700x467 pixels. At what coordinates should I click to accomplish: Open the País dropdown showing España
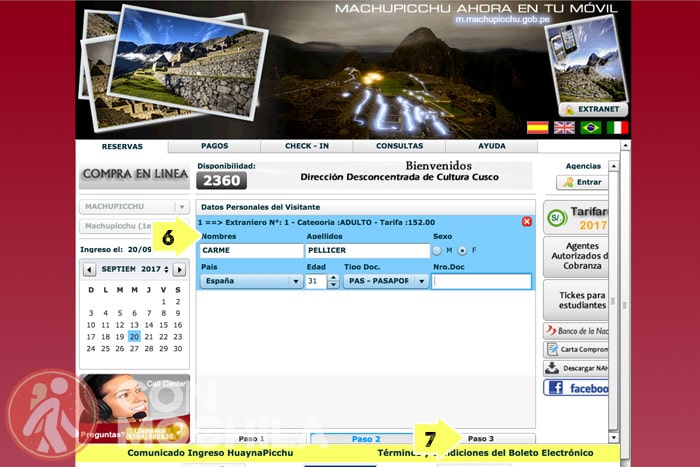251,281
